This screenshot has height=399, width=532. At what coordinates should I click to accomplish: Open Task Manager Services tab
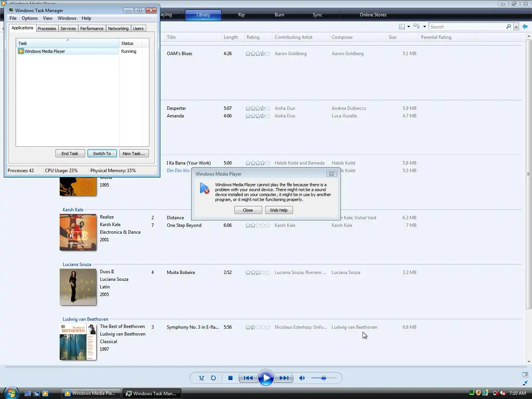tap(68, 28)
